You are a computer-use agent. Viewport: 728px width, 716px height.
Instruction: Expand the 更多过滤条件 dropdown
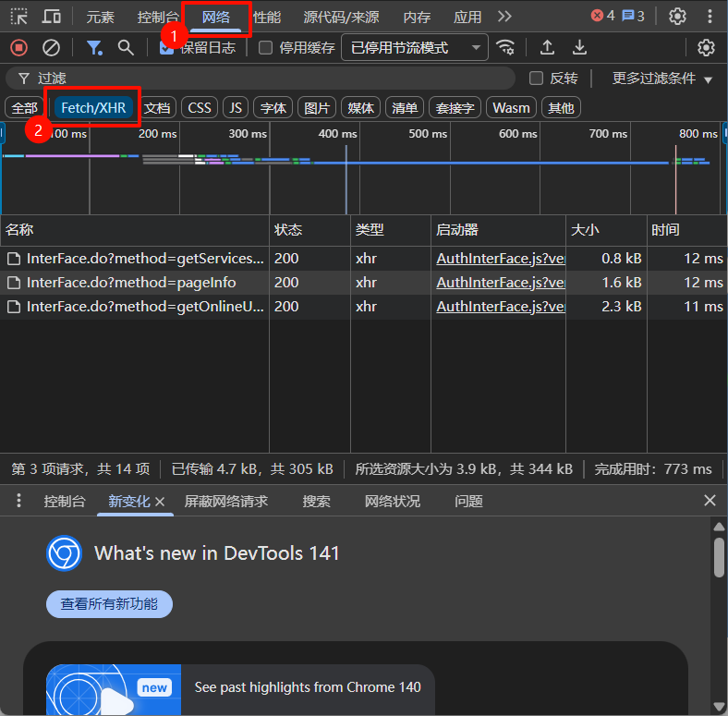click(x=662, y=79)
